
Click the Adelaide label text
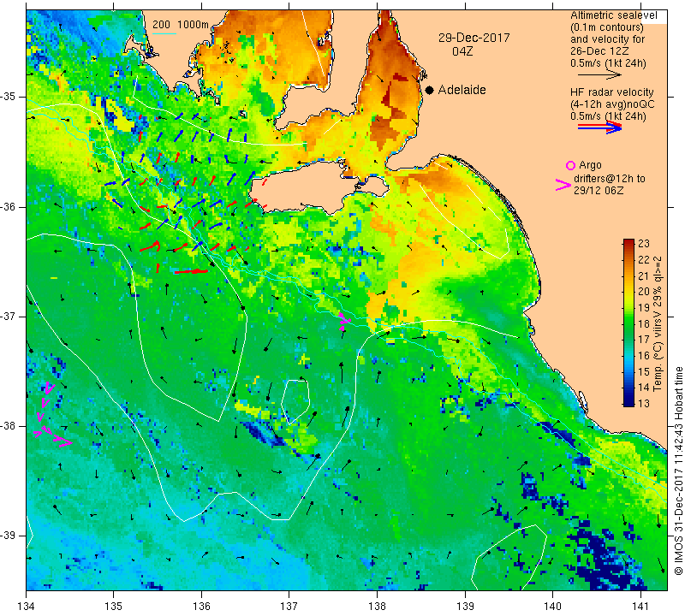[x=462, y=90]
